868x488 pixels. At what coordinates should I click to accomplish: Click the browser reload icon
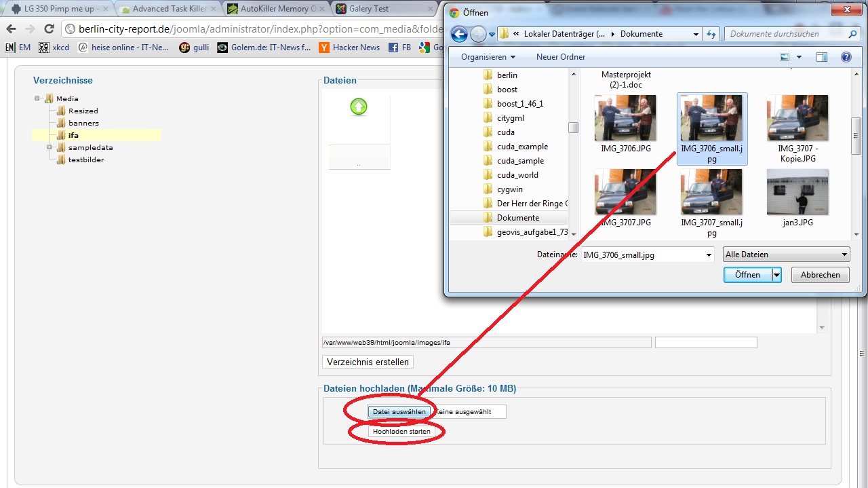tap(49, 29)
